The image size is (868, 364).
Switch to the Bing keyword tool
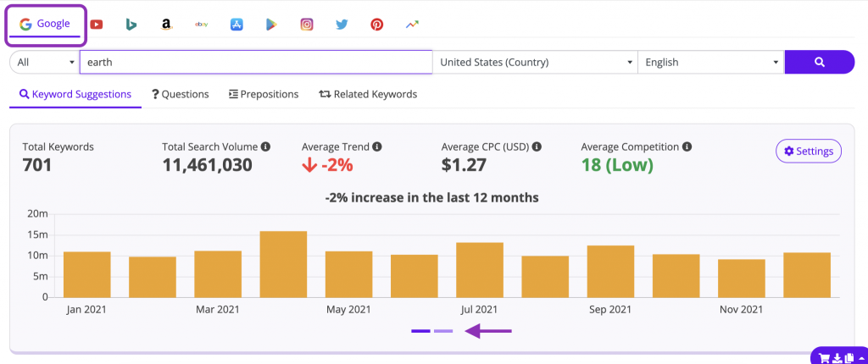click(131, 25)
